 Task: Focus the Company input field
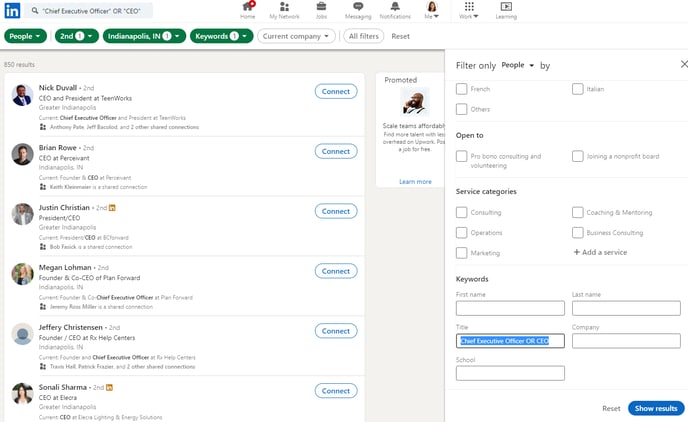626,341
